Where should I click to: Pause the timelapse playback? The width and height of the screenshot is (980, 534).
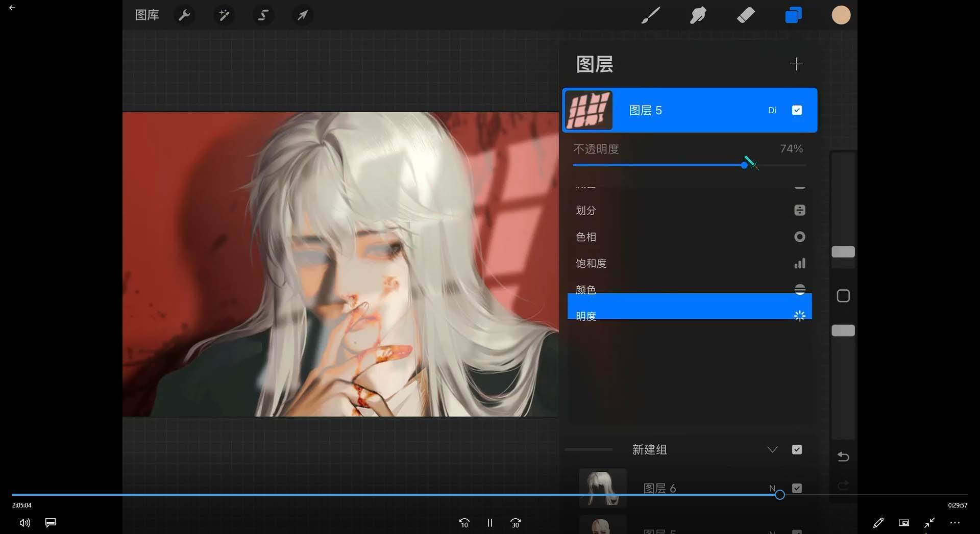[489, 523]
